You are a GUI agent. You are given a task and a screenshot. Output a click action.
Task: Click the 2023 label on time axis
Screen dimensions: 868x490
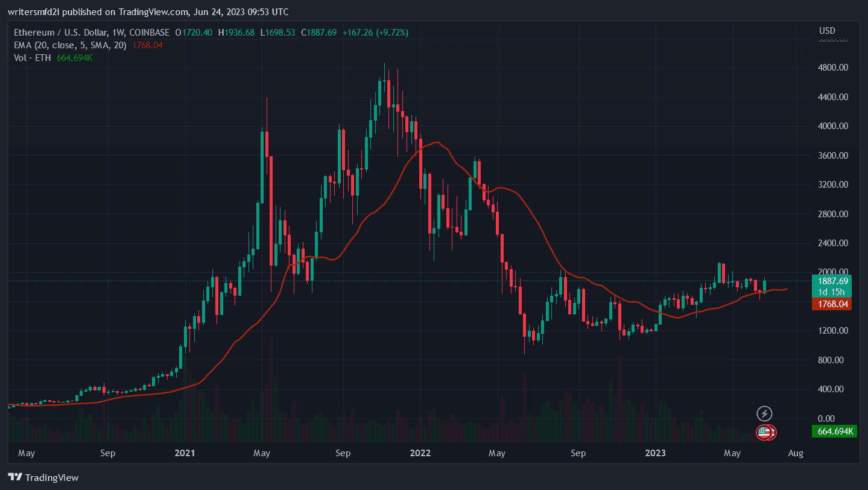click(656, 453)
